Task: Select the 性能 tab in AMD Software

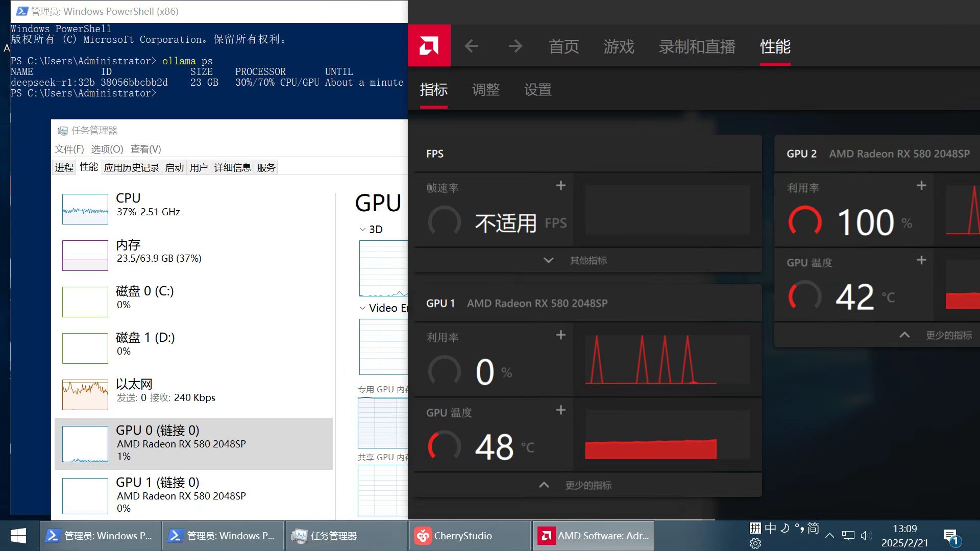Action: [775, 46]
